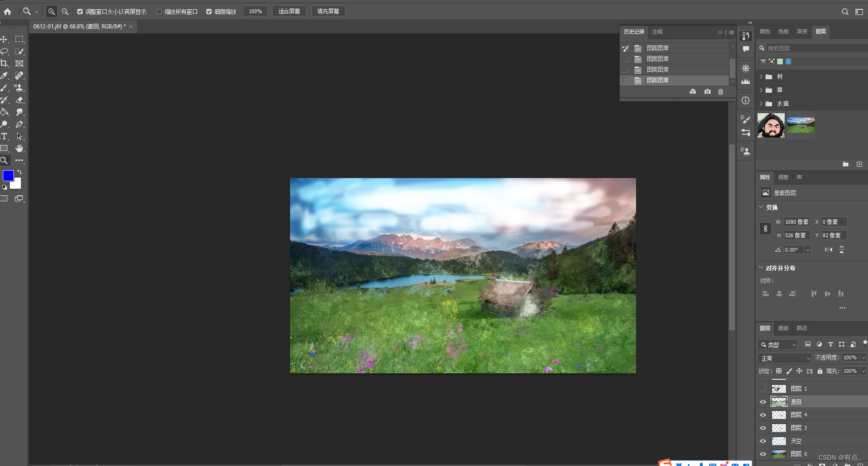Screen dimensions: 868x466
Task: Select the Horizontal Type tool
Action: (x=4, y=137)
